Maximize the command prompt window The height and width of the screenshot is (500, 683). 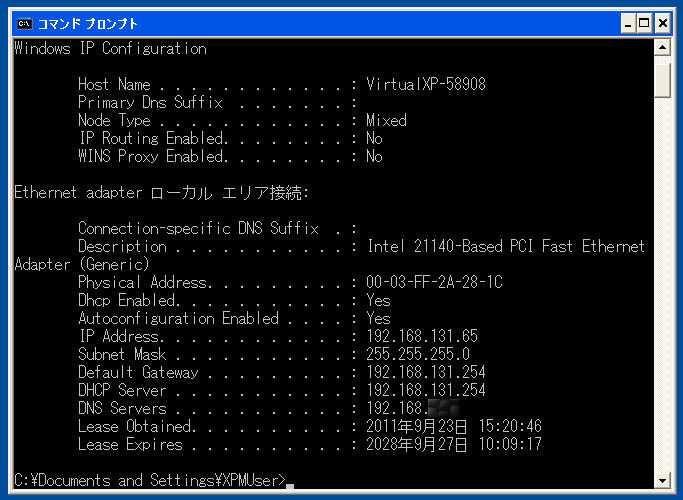tap(644, 23)
